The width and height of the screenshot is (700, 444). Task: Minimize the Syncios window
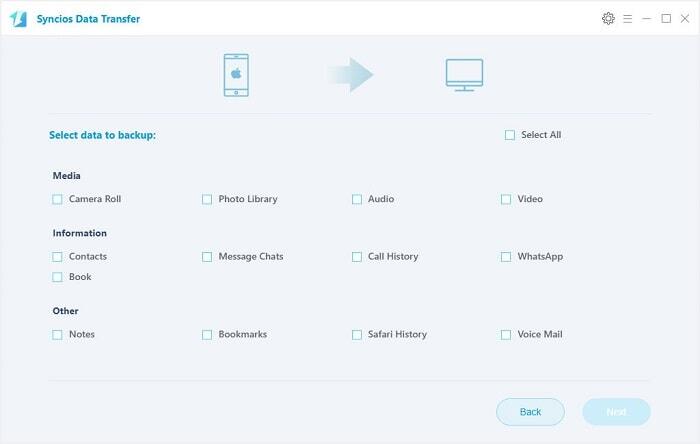(x=647, y=19)
